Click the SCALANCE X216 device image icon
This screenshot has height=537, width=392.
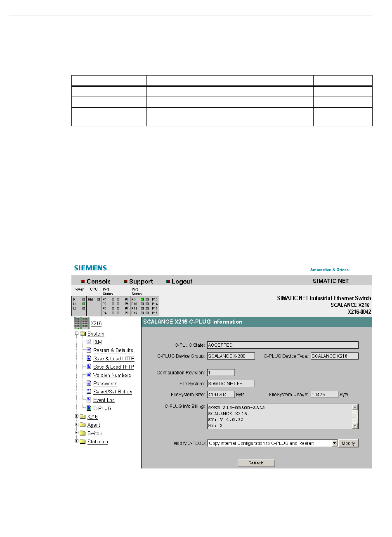click(82, 323)
